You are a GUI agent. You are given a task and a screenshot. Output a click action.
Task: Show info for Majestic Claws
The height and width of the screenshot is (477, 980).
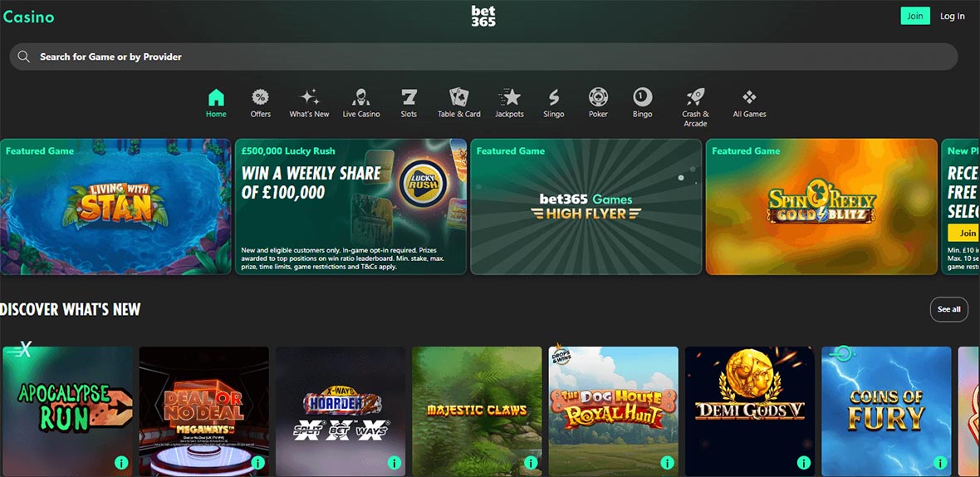[x=531, y=463]
